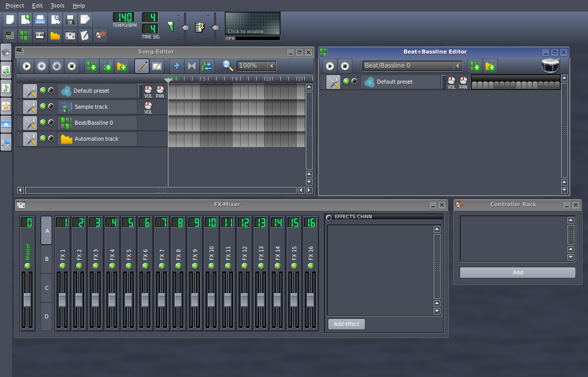Image resolution: width=588 pixels, height=377 pixels.
Task: Open the Automation editor icon in the toolbar
Action: pos(55,36)
